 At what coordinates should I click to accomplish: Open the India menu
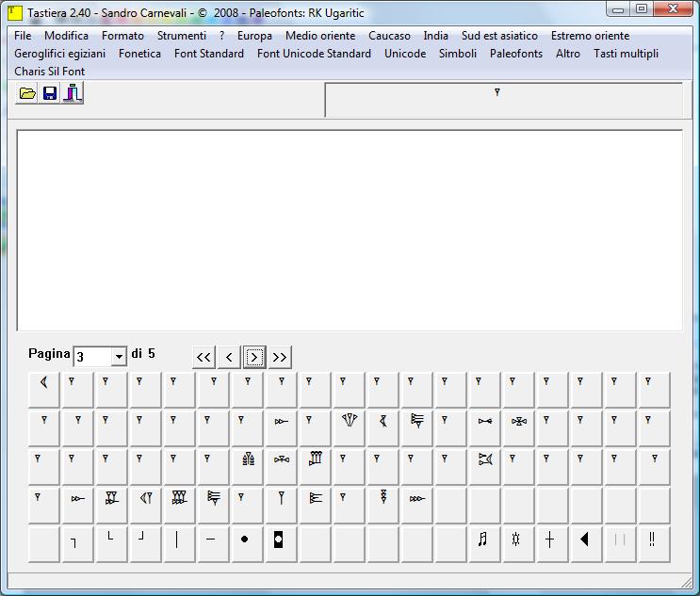point(435,36)
